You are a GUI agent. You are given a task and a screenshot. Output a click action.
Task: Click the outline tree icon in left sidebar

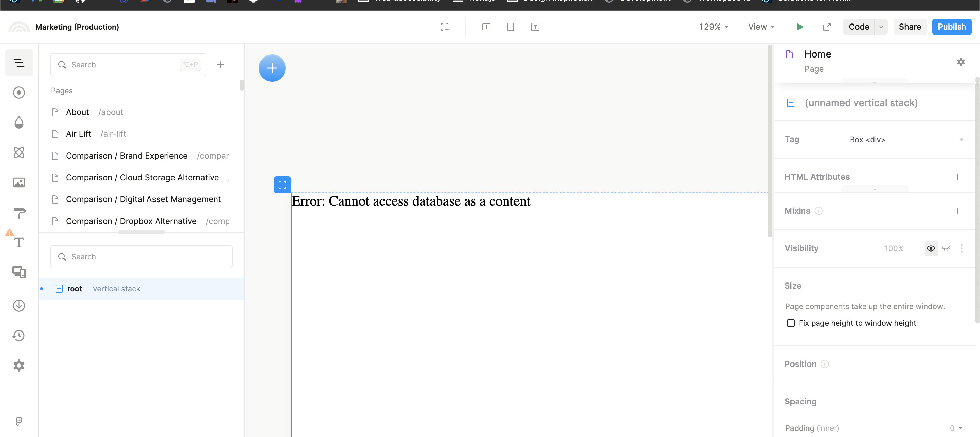tap(19, 62)
